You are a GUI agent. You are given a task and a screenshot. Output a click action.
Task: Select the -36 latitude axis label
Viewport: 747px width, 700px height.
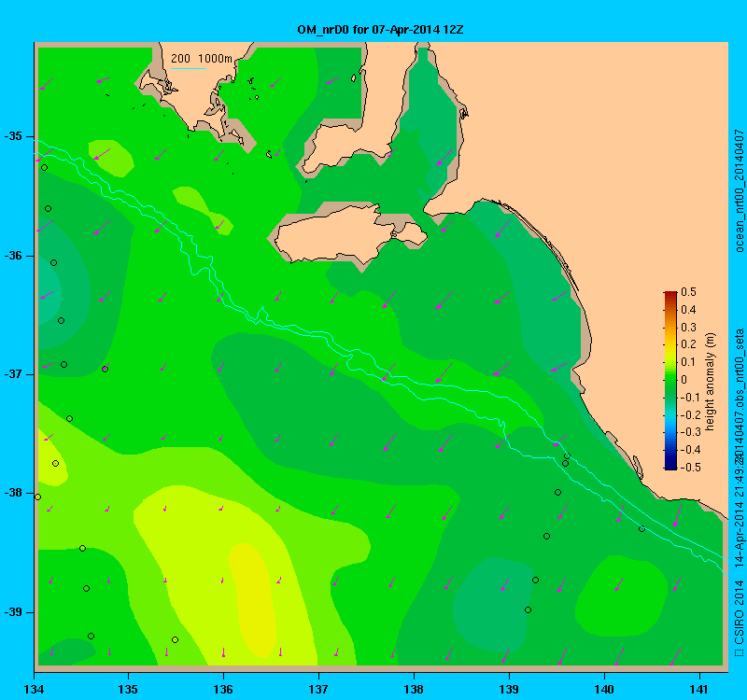(13, 256)
